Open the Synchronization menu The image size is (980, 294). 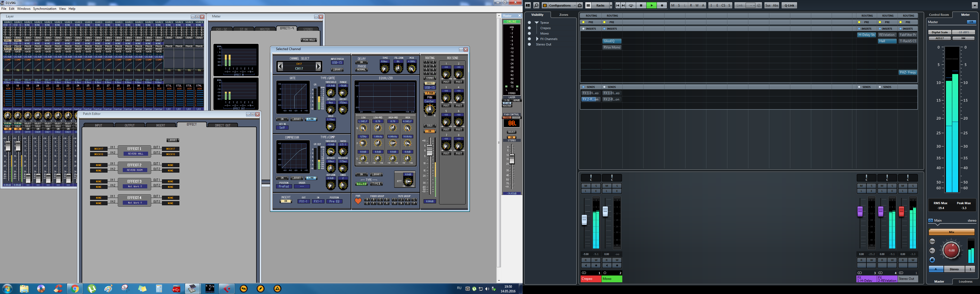tap(45, 9)
